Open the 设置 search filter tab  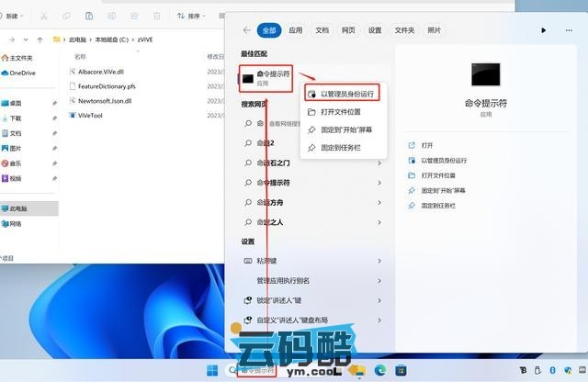[x=375, y=30]
